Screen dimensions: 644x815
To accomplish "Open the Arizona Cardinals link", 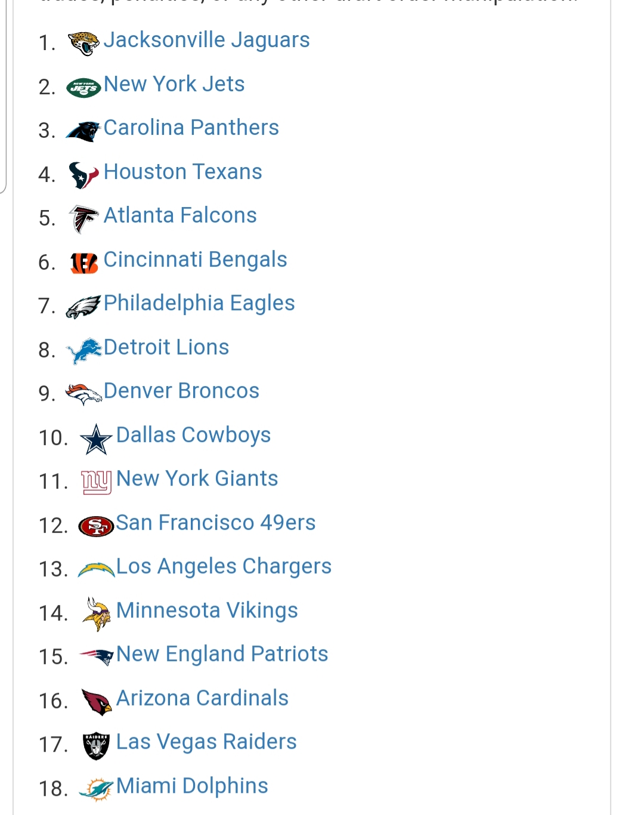I will [x=202, y=698].
